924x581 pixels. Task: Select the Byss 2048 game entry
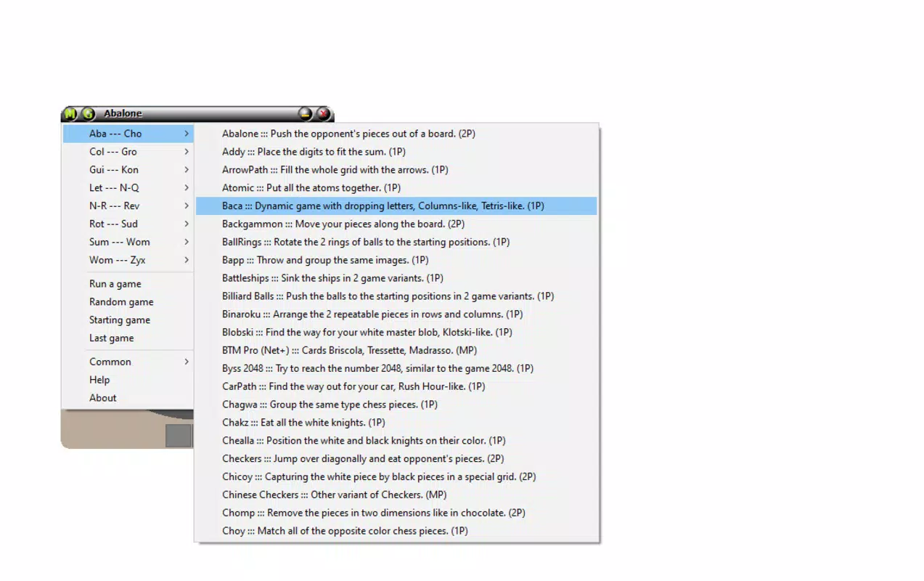click(x=396, y=368)
